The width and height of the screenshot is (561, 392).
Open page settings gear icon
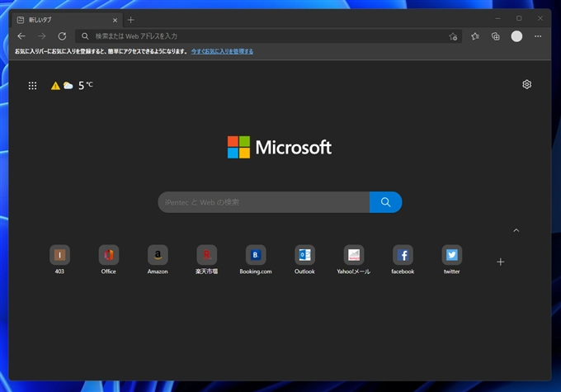[526, 84]
